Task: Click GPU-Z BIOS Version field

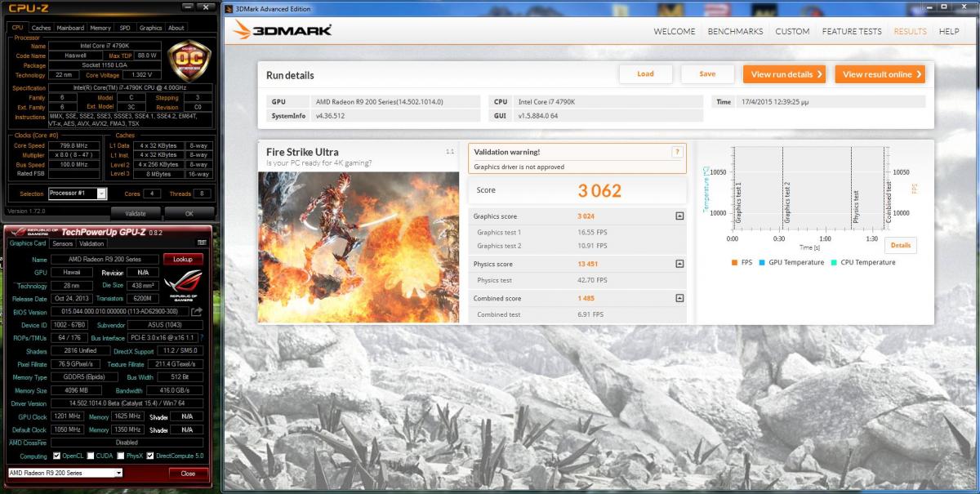Action: click(119, 312)
